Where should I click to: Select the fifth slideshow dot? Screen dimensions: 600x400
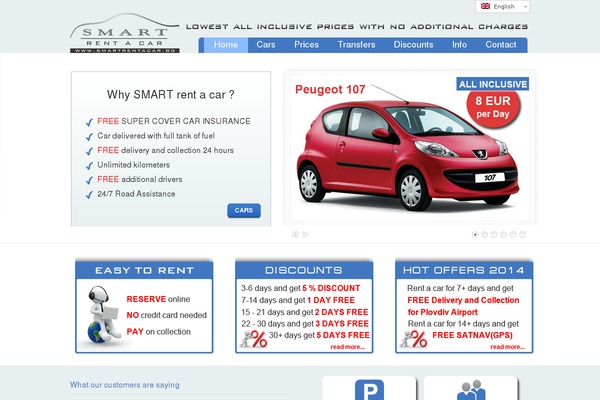pyautogui.click(x=513, y=234)
